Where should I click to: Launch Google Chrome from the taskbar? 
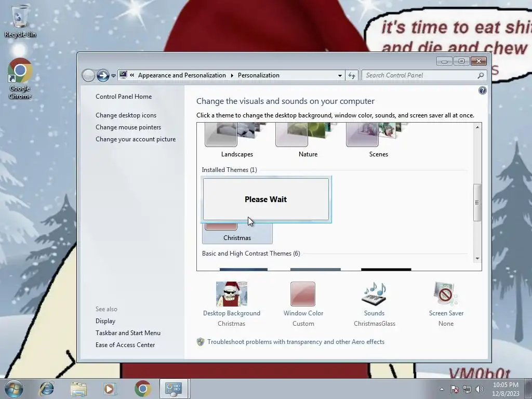point(142,389)
